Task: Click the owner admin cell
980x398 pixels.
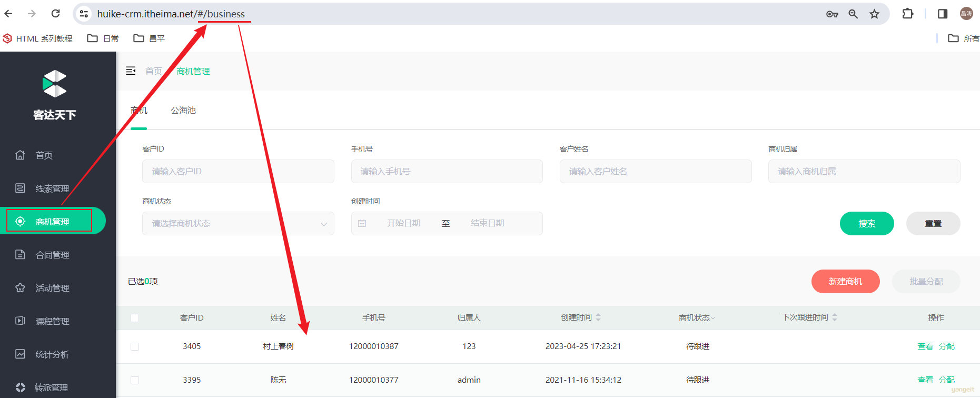Action: (x=469, y=380)
